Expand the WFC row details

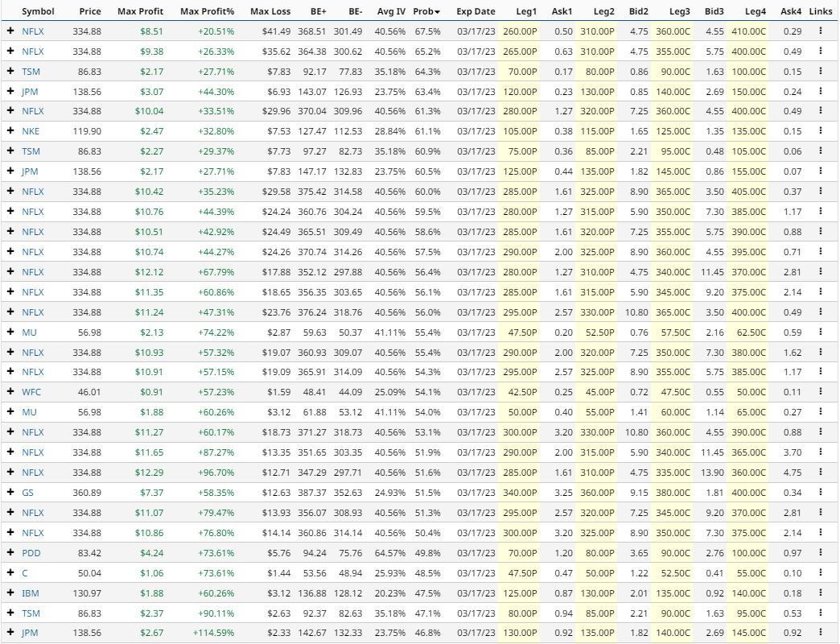point(10,392)
